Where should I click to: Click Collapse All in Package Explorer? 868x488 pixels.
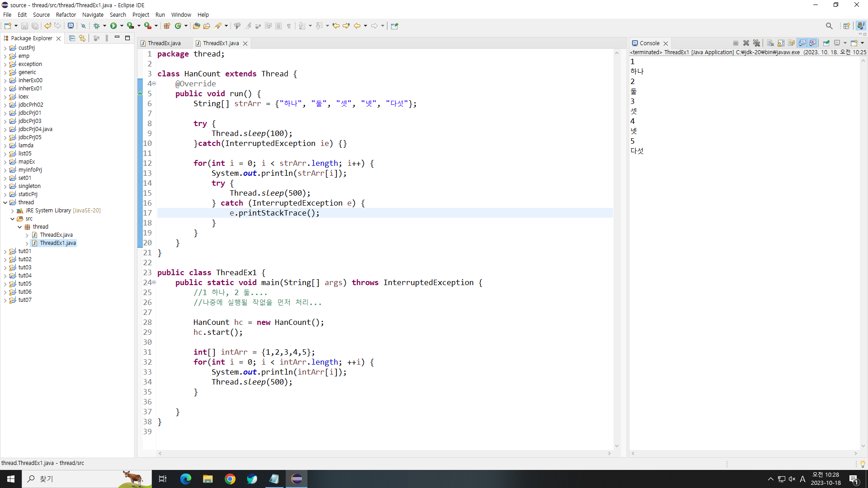[72, 38]
